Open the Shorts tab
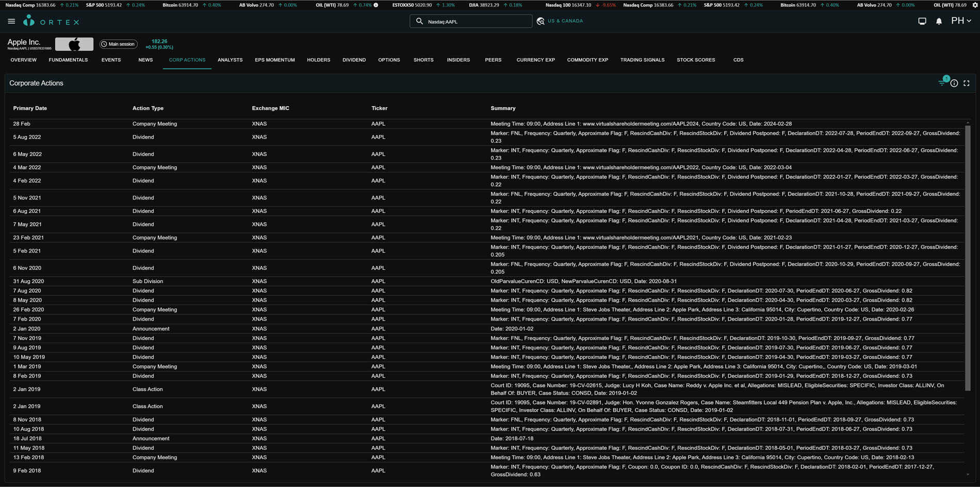The image size is (980, 487). click(423, 60)
